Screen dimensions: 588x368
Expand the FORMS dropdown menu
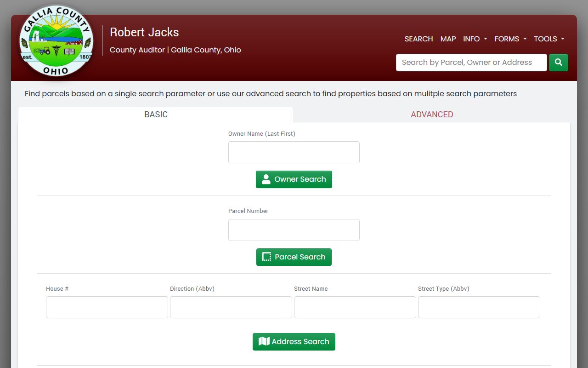(510, 39)
